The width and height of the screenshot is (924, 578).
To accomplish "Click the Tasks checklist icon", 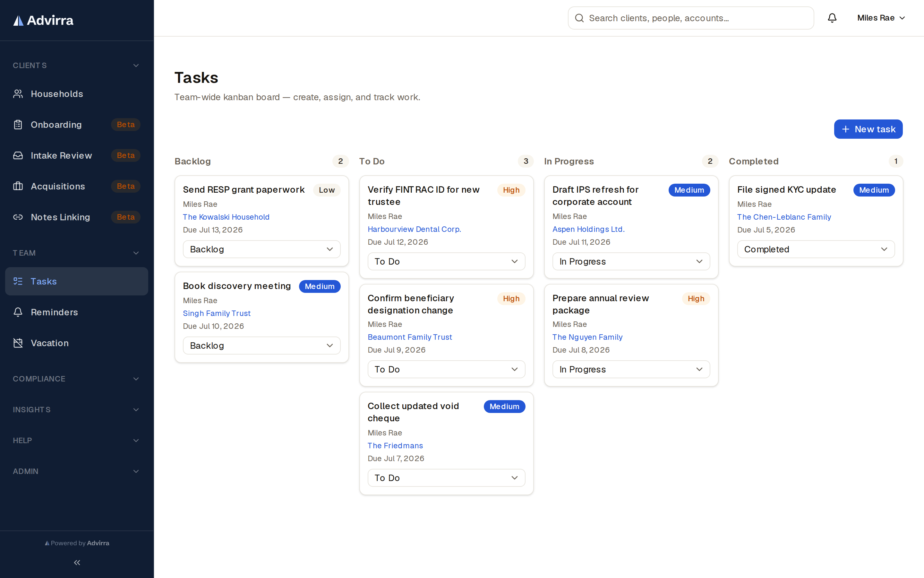I will [x=18, y=281].
